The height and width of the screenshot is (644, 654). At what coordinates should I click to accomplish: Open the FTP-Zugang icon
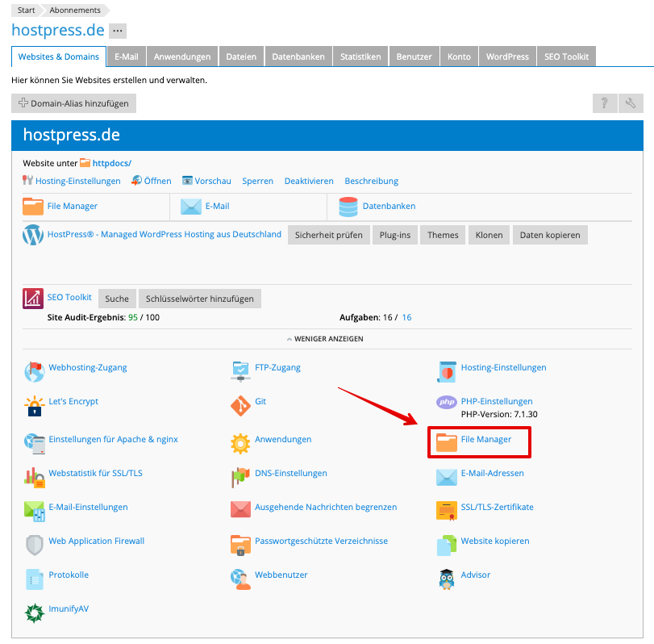240,371
